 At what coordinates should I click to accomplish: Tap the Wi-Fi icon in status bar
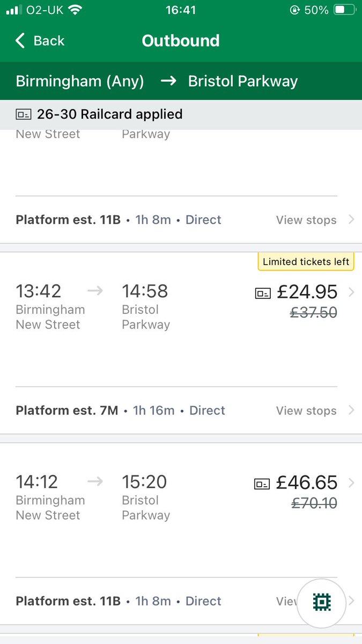pyautogui.click(x=76, y=10)
